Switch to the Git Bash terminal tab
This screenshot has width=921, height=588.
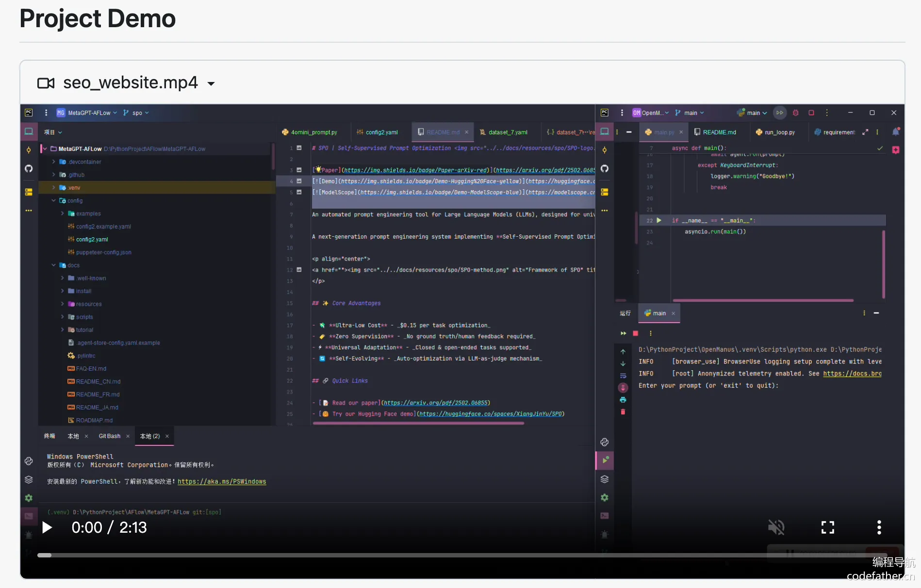110,436
